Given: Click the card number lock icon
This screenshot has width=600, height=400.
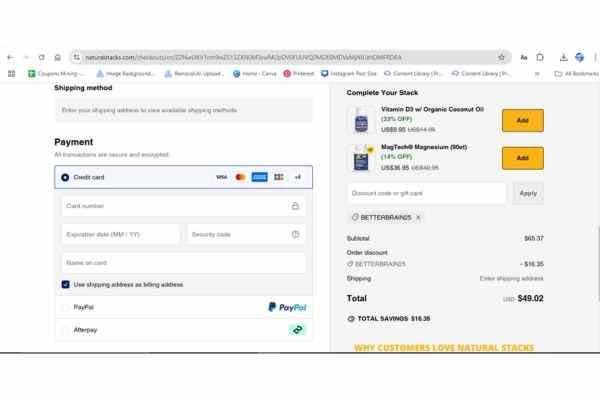Looking at the screenshot, I should point(295,206).
